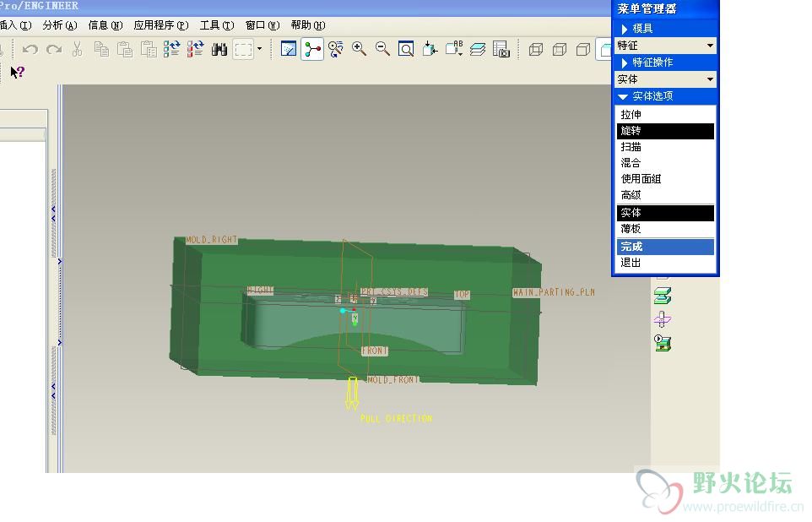Click the Orient mode icon
Screen dimensions: 812x522
coord(336,49)
